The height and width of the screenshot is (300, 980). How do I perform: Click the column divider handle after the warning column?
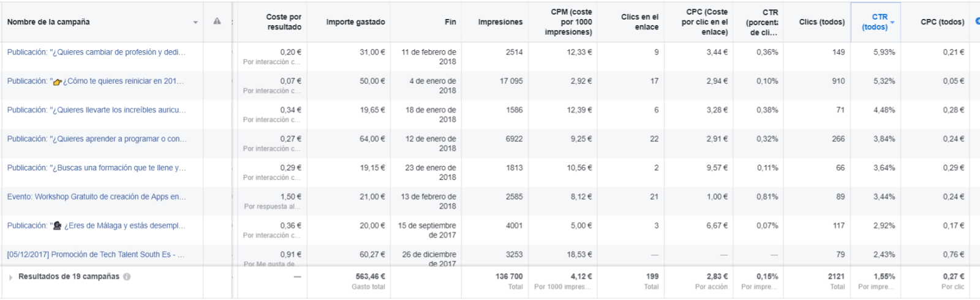tap(232, 22)
